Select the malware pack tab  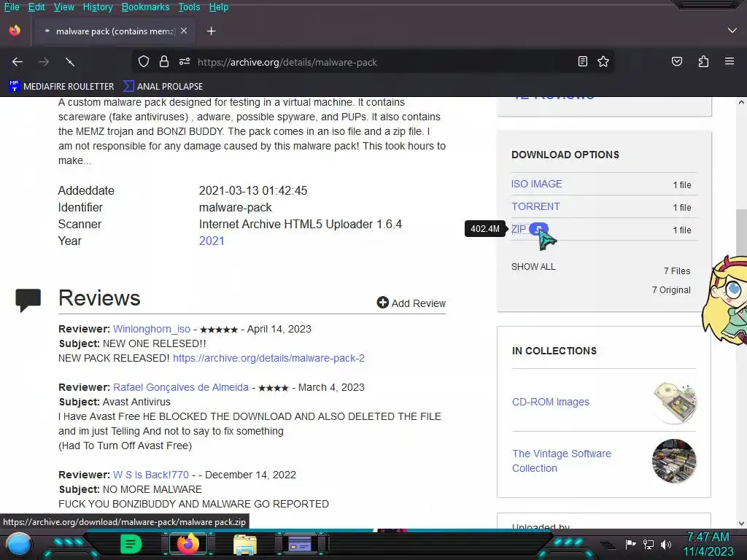113,31
